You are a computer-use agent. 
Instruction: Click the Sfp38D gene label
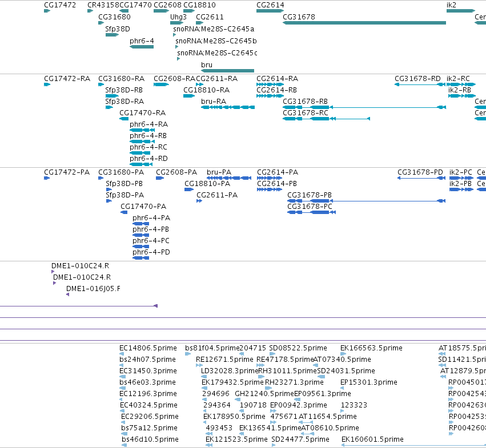tap(118, 29)
